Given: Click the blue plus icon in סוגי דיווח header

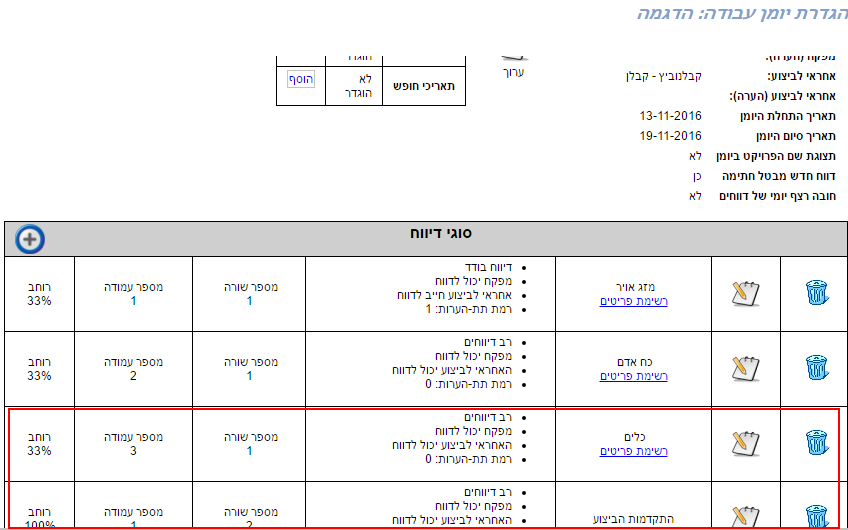Looking at the screenshot, I should click(30, 239).
